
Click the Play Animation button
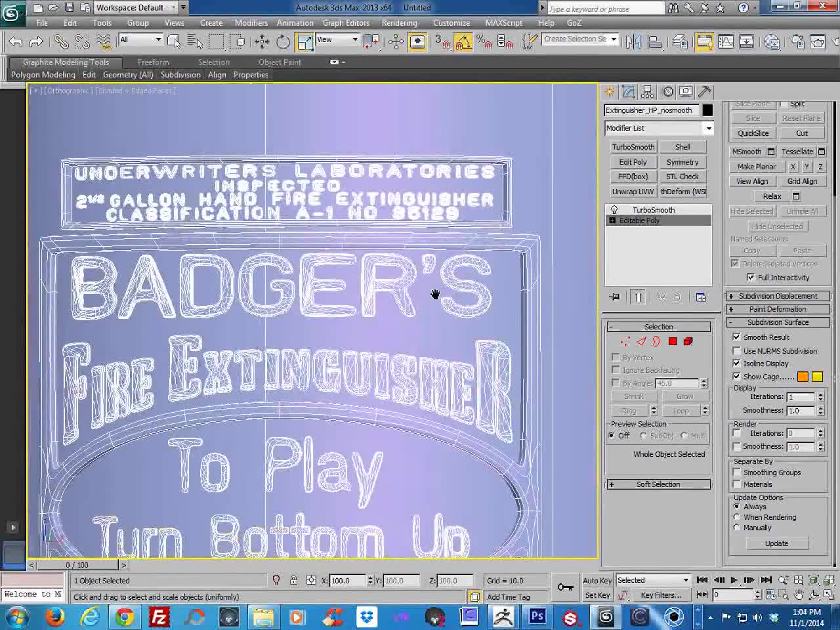[x=734, y=580]
